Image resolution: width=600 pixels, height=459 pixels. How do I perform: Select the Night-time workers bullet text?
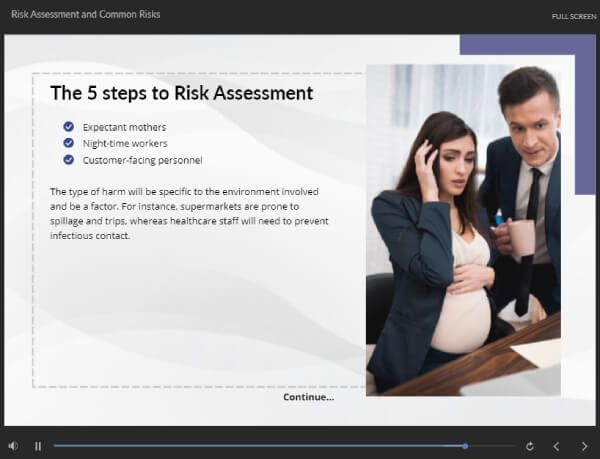(125, 143)
